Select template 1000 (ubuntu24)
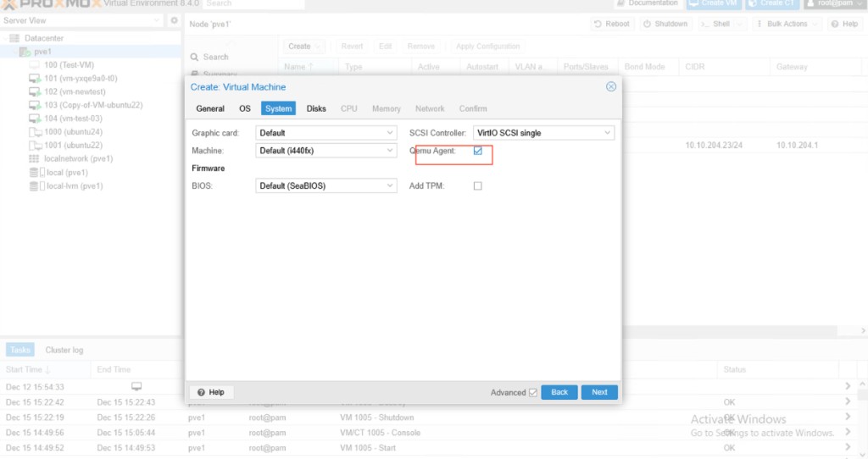Viewport: 868px width, 459px height. [x=73, y=131]
